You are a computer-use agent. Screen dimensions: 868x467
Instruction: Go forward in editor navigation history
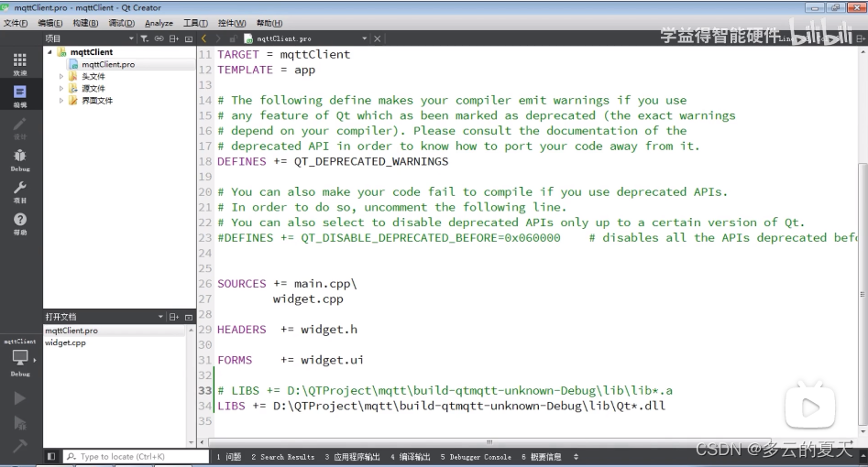coord(218,38)
